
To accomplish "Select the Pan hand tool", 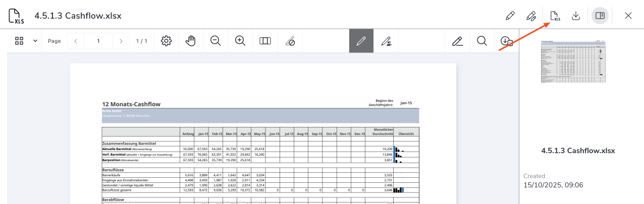I will point(190,41).
